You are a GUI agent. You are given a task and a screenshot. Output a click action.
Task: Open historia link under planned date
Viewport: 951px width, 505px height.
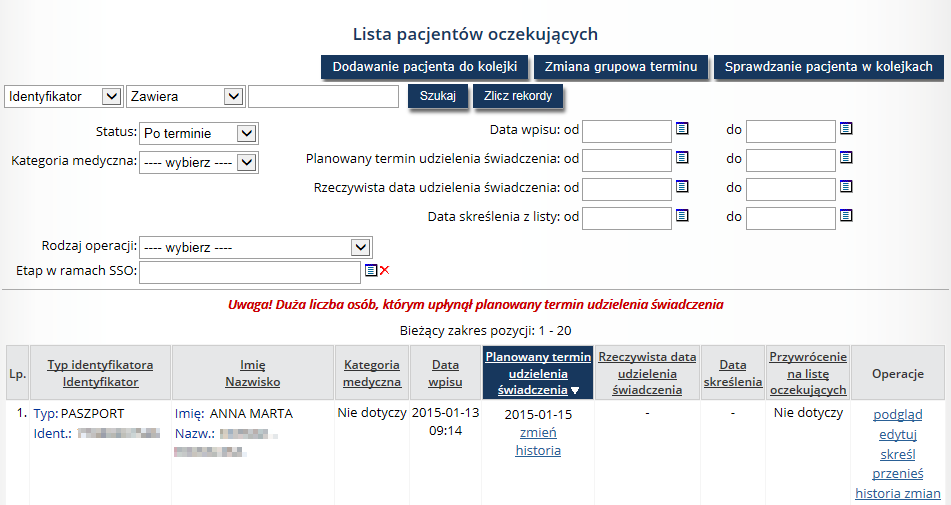(538, 450)
